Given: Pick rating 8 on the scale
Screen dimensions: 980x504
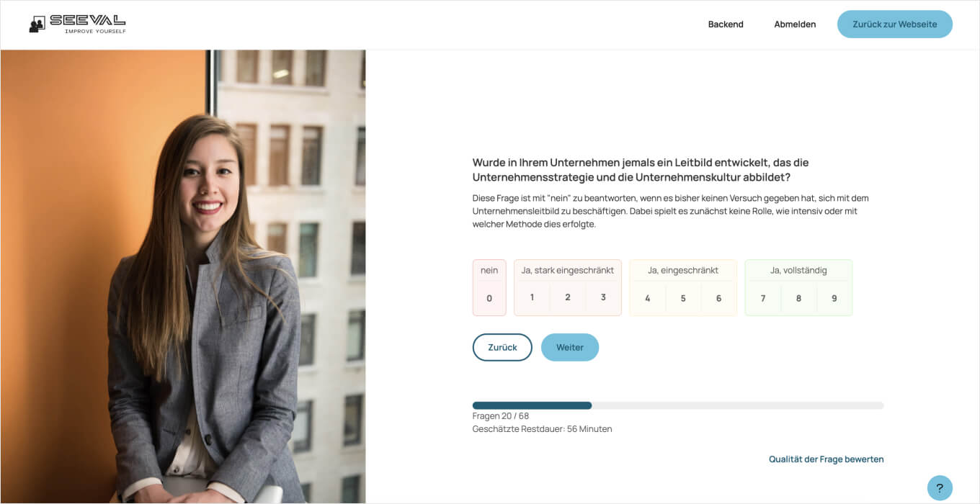Looking at the screenshot, I should coord(798,298).
